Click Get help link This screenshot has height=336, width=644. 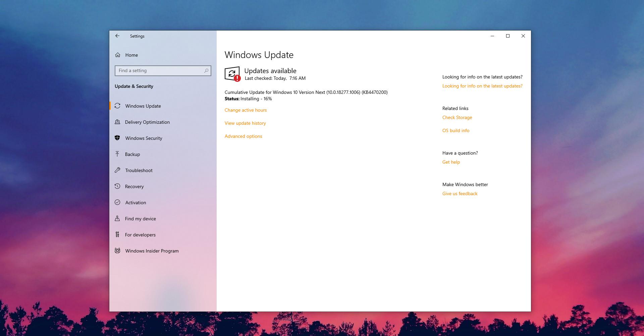(451, 162)
